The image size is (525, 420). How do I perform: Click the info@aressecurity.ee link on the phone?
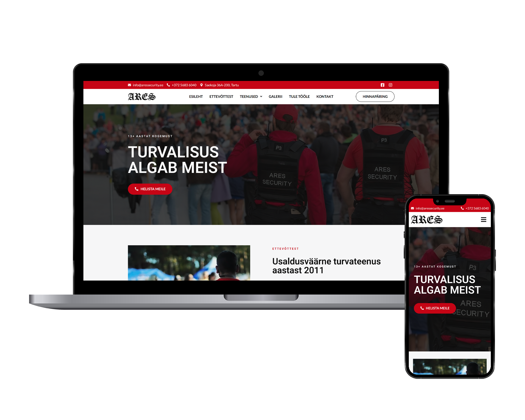click(x=430, y=208)
